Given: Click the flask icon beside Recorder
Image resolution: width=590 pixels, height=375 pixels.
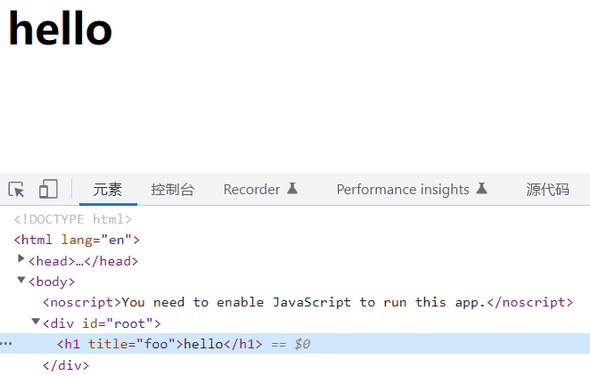Looking at the screenshot, I should point(292,188).
